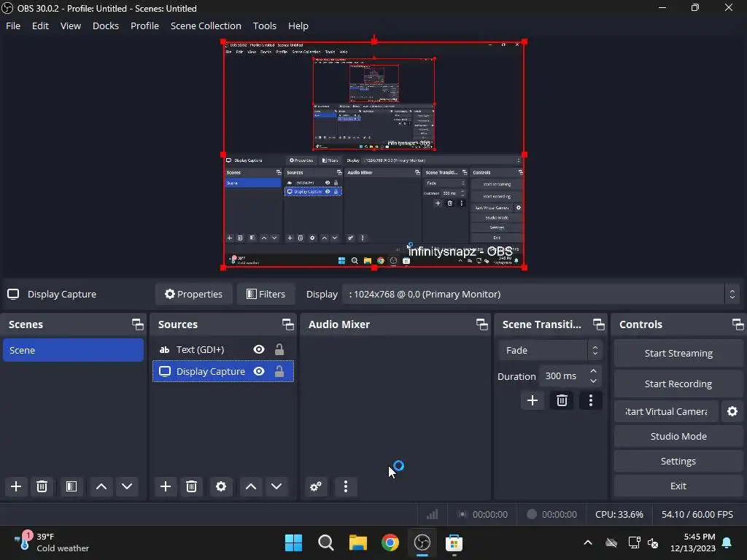Viewport: 747px width, 560px height.
Task: Open the File menu
Action: click(13, 26)
